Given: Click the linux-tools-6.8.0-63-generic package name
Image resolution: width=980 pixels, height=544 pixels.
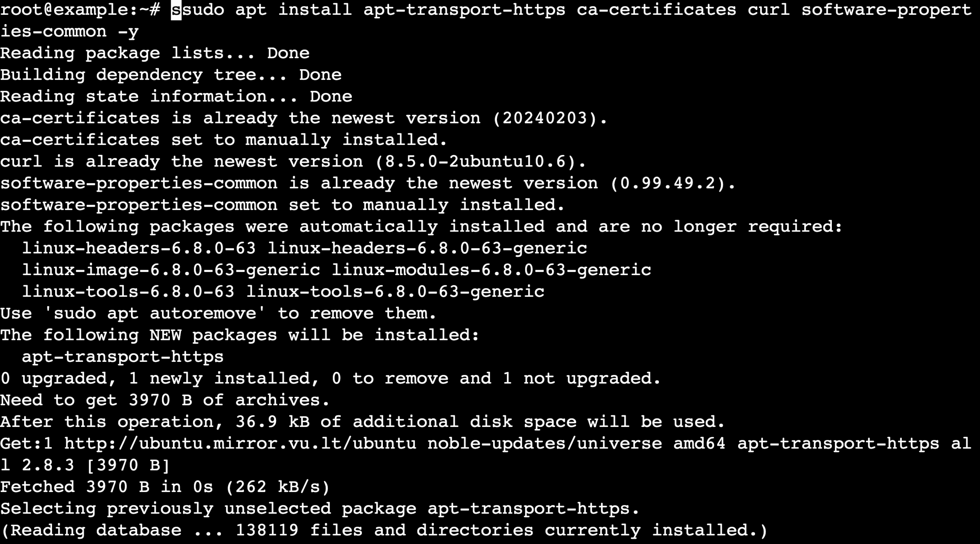Looking at the screenshot, I should (395, 292).
